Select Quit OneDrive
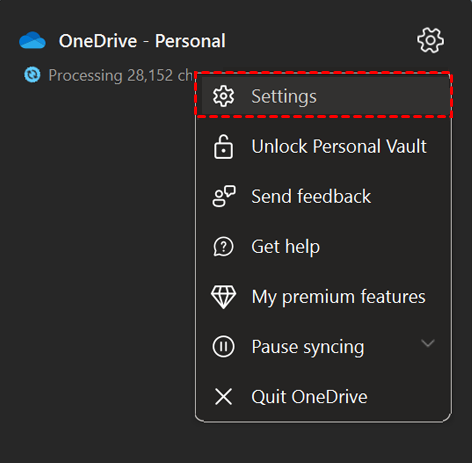The height and width of the screenshot is (463, 472). [x=323, y=397]
